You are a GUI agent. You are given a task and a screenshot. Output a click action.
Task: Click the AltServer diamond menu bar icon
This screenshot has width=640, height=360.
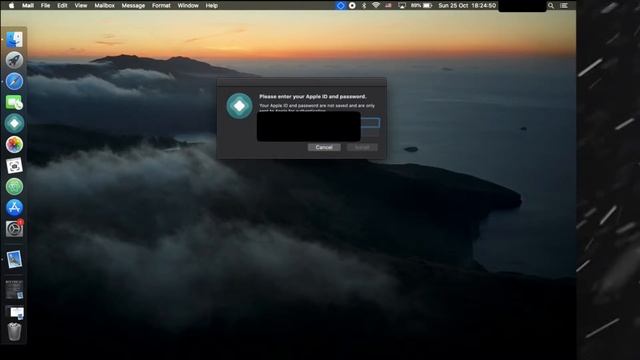[x=340, y=5]
